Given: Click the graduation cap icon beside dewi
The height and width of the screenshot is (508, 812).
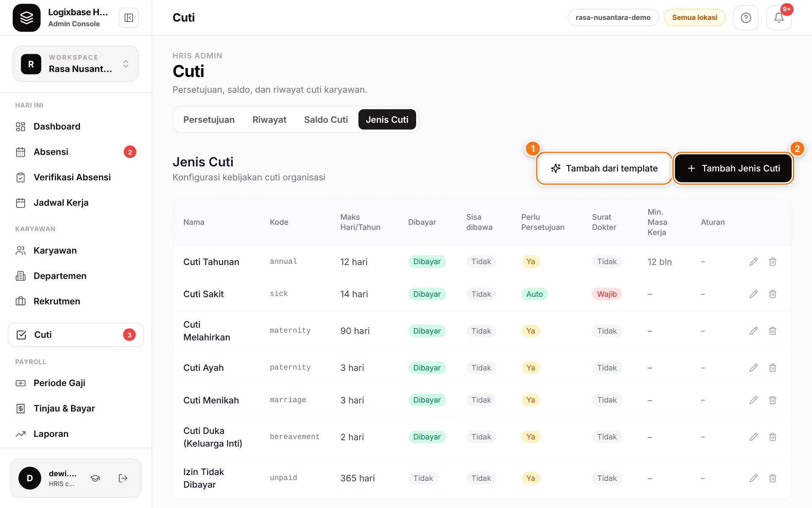Looking at the screenshot, I should click(95, 478).
